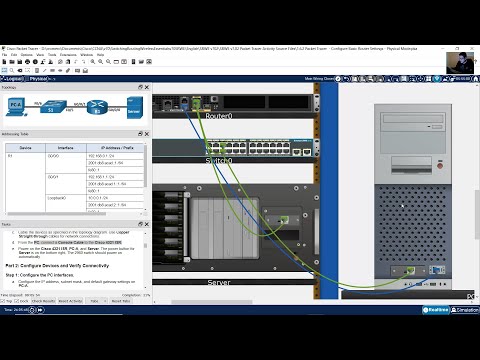Click the Print icon in the toolbar
Viewport: 480px width, 360px height.
click(27, 62)
